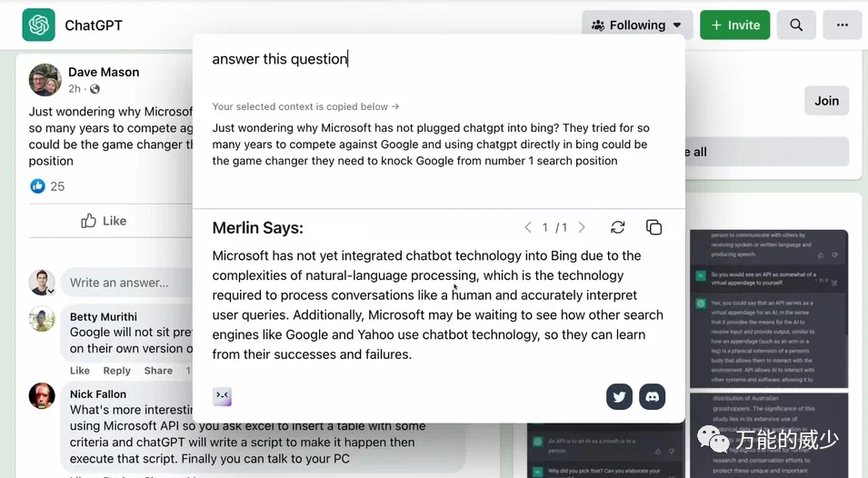Image resolution: width=868 pixels, height=478 pixels.
Task: Click the Merlin logo icon
Action: [x=223, y=396]
